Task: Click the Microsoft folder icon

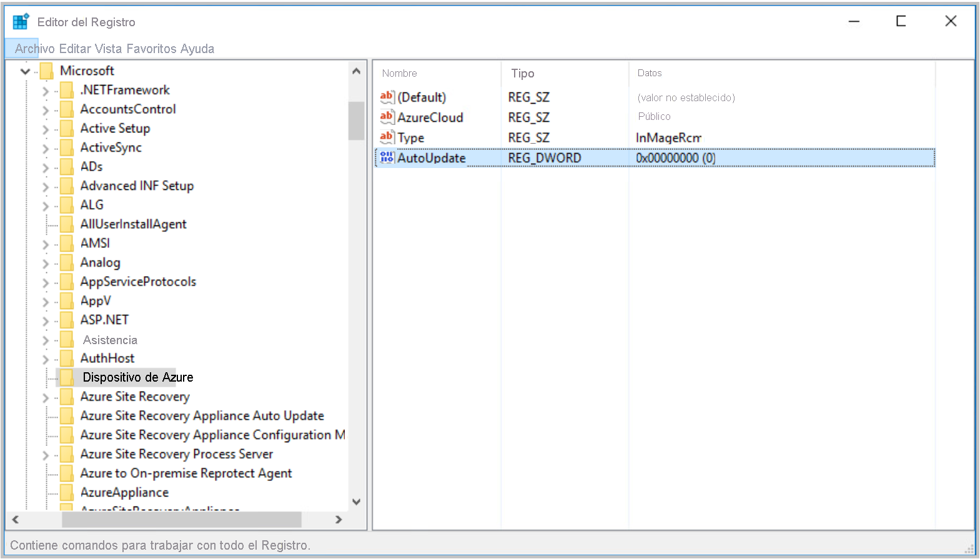Action: tap(46, 71)
